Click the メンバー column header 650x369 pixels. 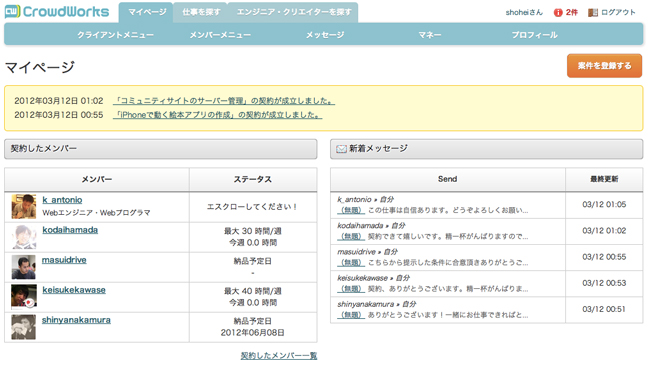tap(97, 180)
